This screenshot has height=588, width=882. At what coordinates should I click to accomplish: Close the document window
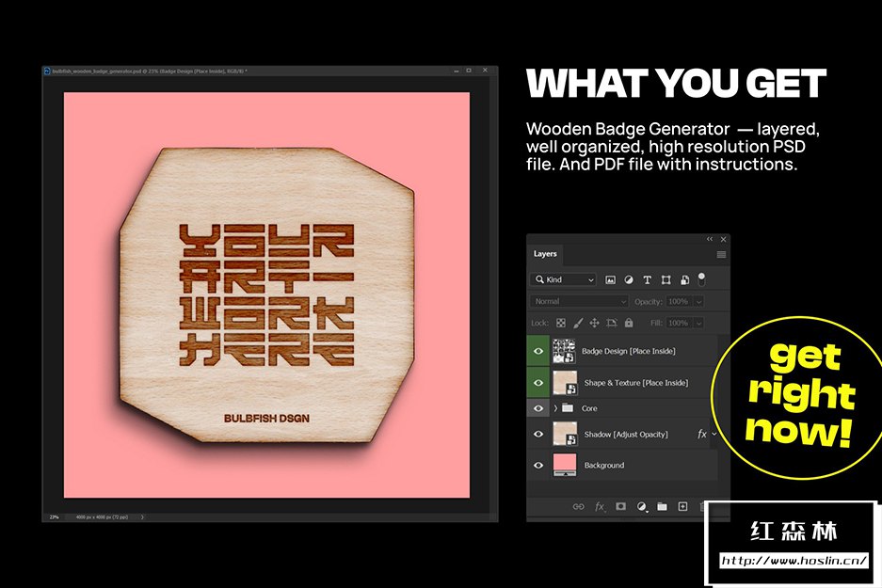pos(485,71)
